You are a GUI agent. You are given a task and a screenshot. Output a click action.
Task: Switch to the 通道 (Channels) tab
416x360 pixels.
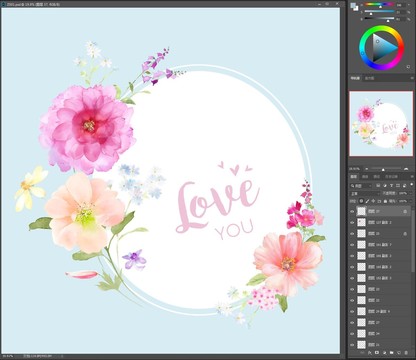coord(365,177)
